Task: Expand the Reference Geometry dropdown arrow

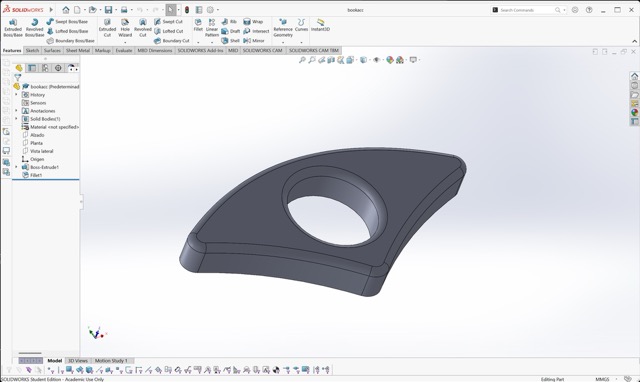Action: 283,42
